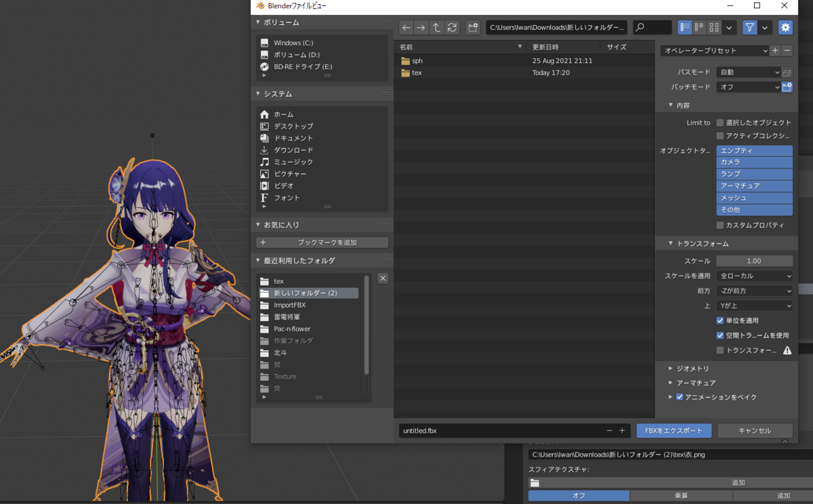Click ブックマークを追加 button
This screenshot has width=813, height=504.
click(322, 242)
